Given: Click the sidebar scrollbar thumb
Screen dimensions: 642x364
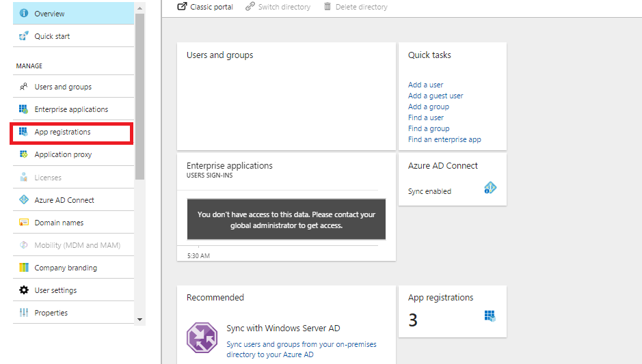Looking at the screenshot, I should click(140, 96).
